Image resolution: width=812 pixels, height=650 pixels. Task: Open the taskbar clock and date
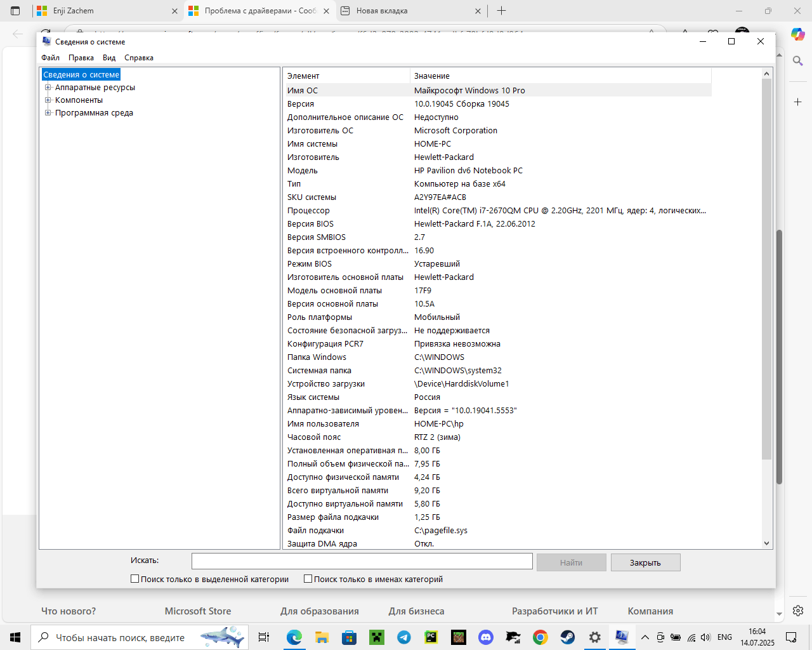757,637
